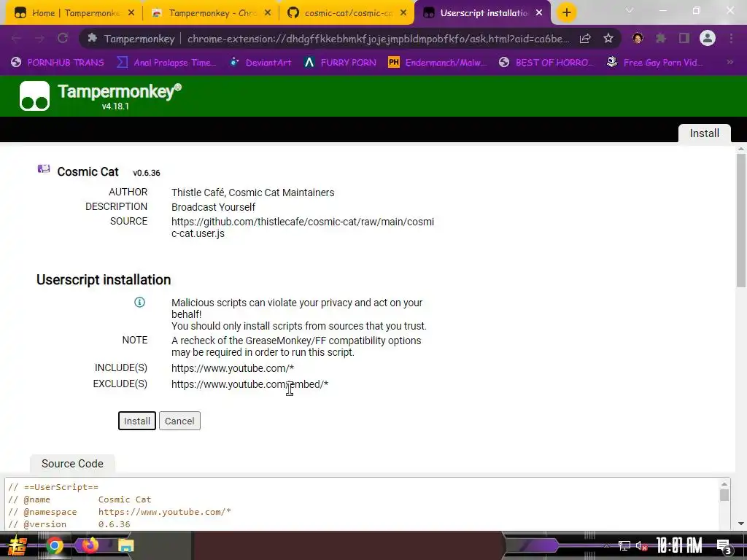This screenshot has height=560, width=747.
Task: Open Firefox from the taskbar
Action: click(x=90, y=545)
